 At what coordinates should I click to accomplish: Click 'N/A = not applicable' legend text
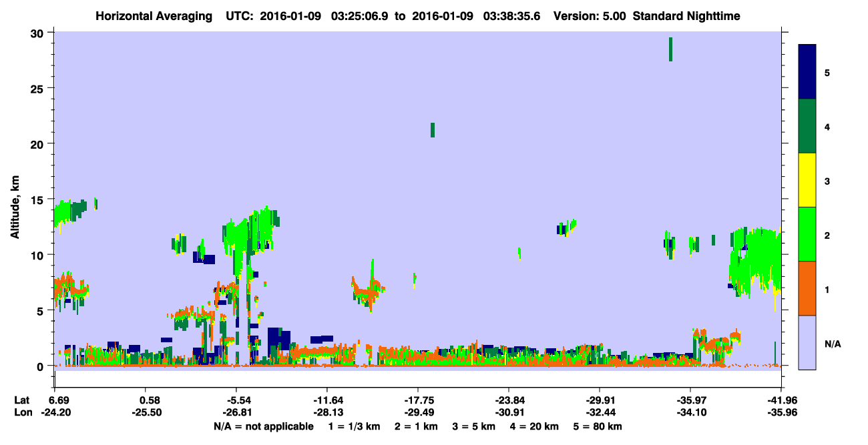[x=263, y=426]
